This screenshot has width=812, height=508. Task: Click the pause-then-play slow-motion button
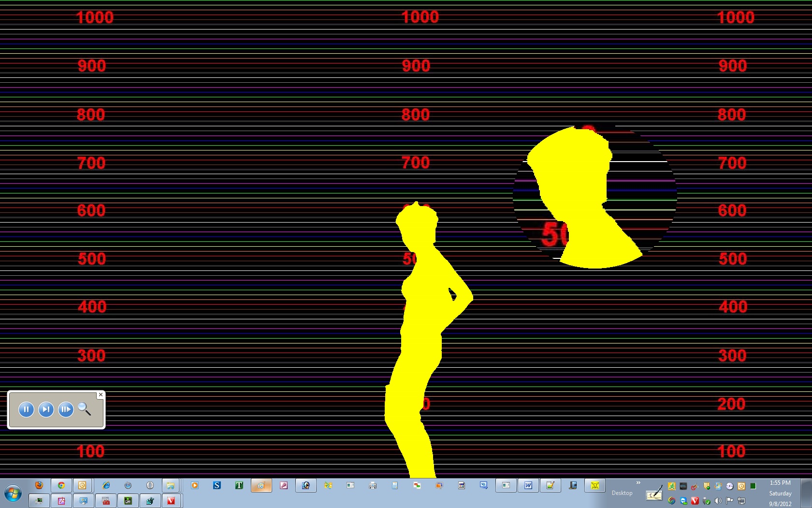coord(66,410)
